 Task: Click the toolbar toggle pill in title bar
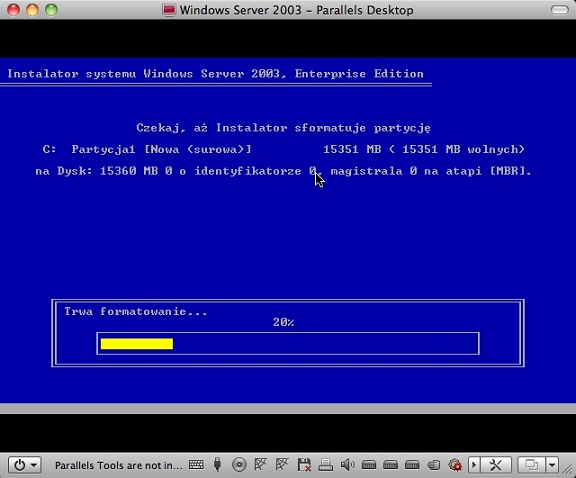pyautogui.click(x=559, y=10)
